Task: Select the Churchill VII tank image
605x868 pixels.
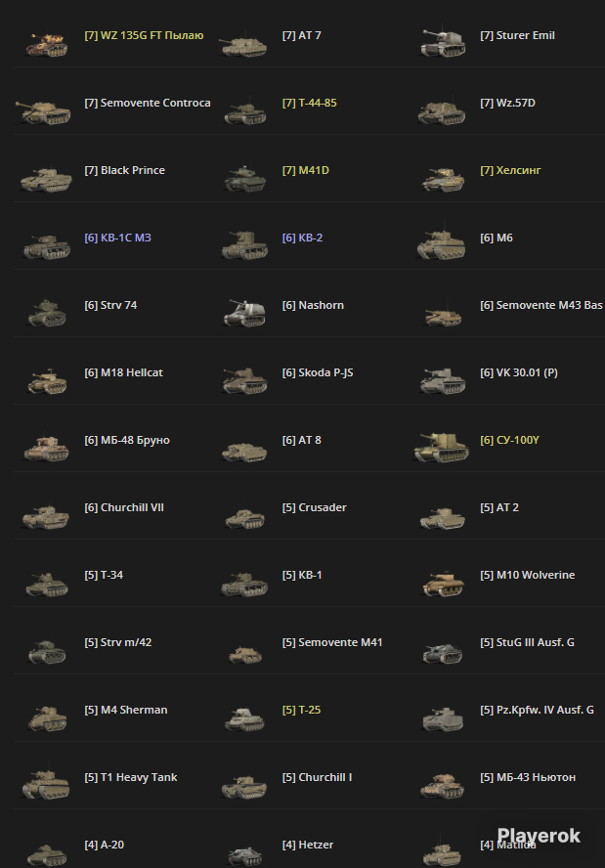Action: [45, 516]
